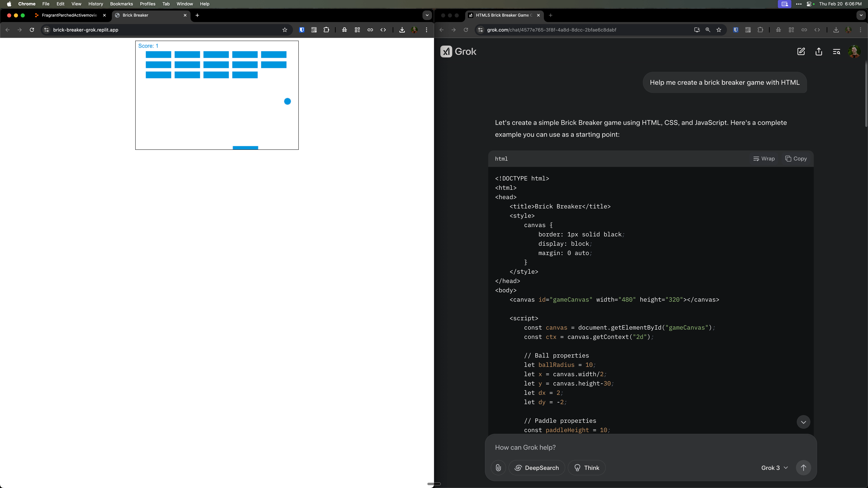Open the Bookmarks menu

click(121, 4)
